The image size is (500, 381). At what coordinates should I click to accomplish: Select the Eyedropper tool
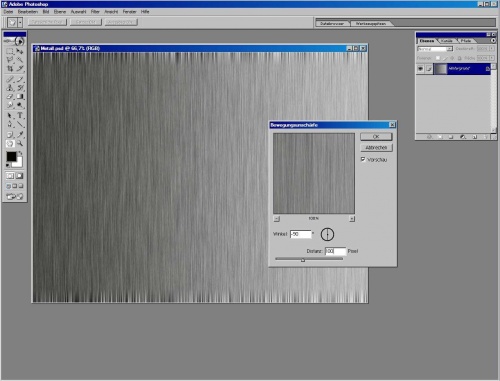coord(20,134)
